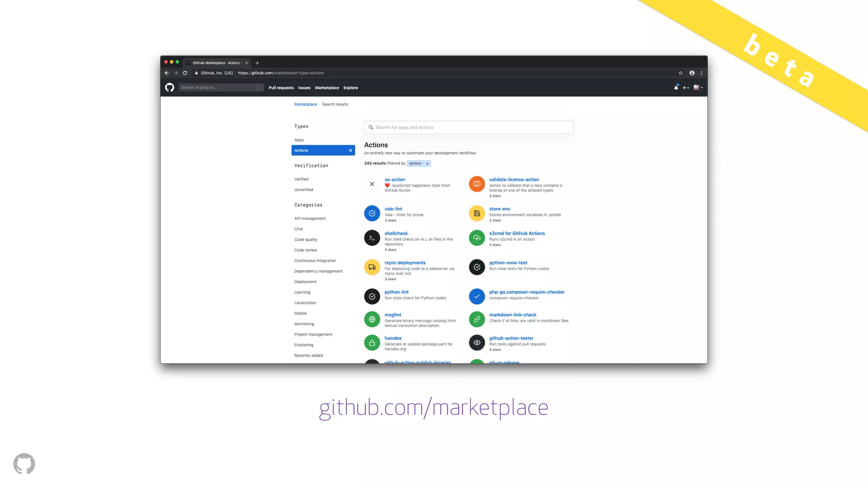Select Monitoring category
The width and height of the screenshot is (868, 488).
pyautogui.click(x=304, y=324)
